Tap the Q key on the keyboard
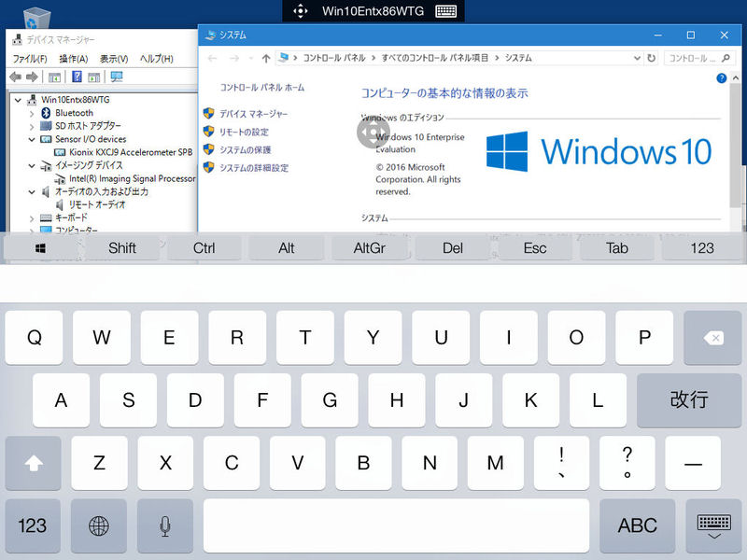Image resolution: width=747 pixels, height=560 pixels. [35, 338]
